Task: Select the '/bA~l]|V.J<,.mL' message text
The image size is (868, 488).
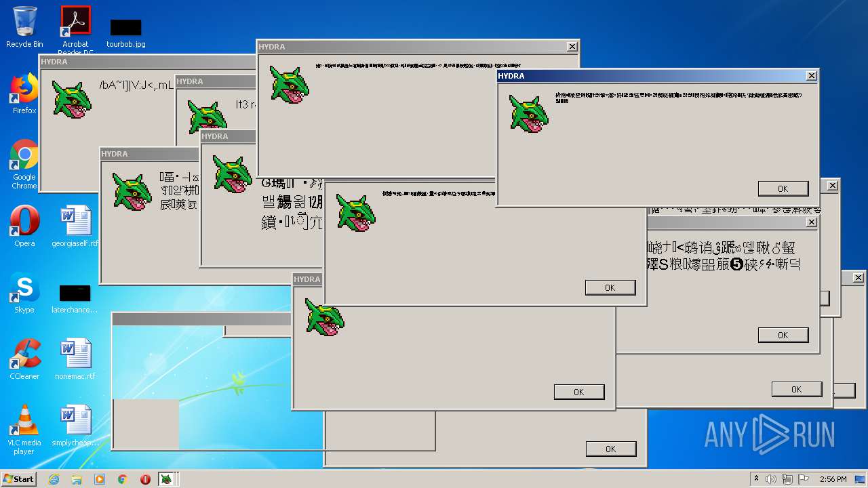Action: [136, 85]
